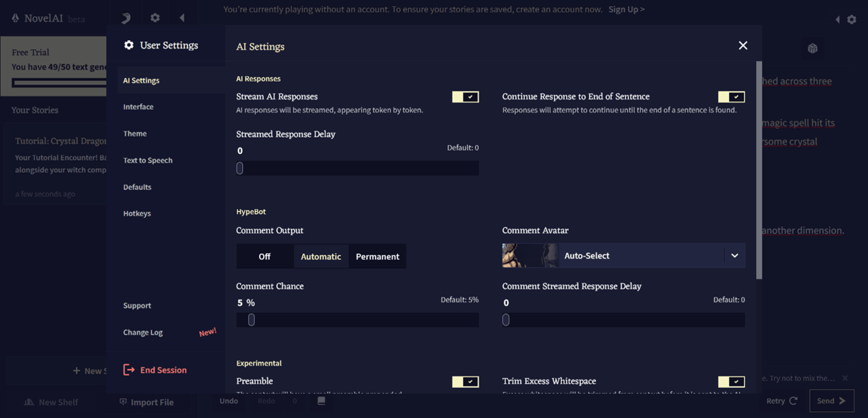Click the Undo button
The width and height of the screenshot is (868, 418).
coord(229,401)
